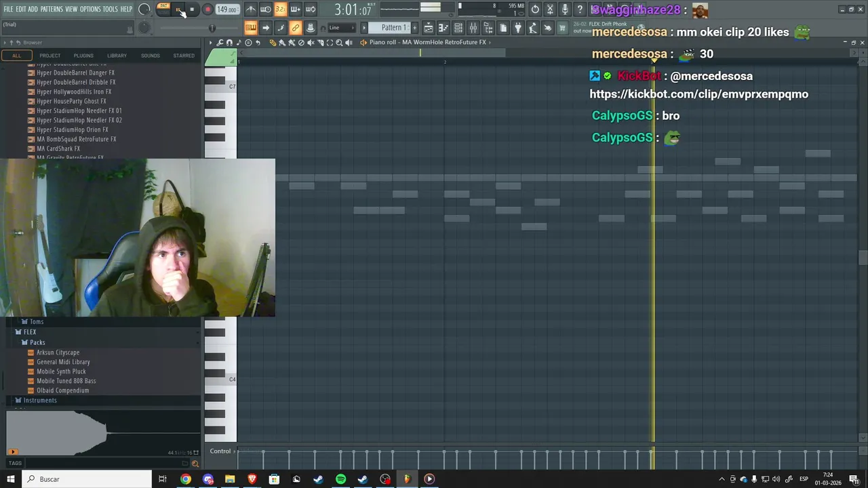Image resolution: width=868 pixels, height=488 pixels.
Task: Toggle the overdub blend recording icon
Action: coord(295,9)
